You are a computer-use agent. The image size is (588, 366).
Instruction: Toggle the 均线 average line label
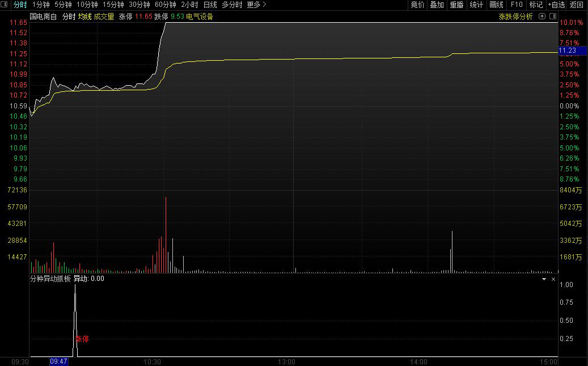click(x=84, y=16)
